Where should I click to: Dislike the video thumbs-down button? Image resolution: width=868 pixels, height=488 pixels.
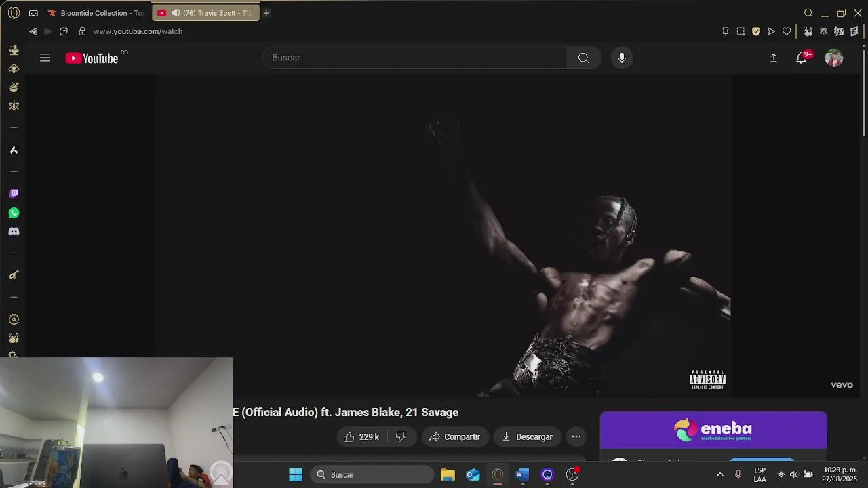(401, 436)
